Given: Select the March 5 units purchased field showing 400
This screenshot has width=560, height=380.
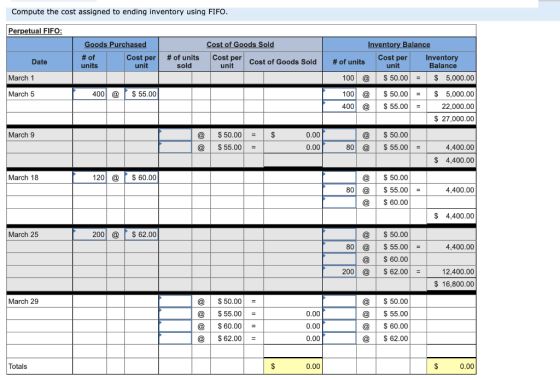Looking at the screenshot, I should tap(89, 94).
